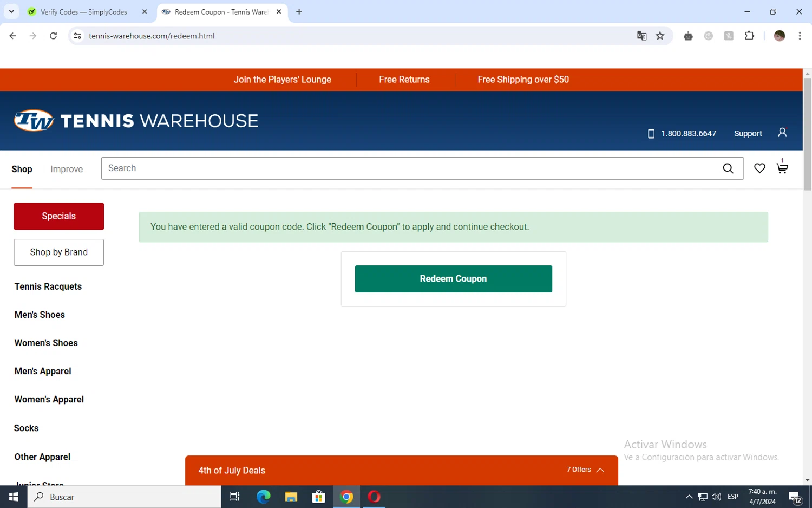Open Task View in taskbar
812x508 pixels.
coord(234,497)
